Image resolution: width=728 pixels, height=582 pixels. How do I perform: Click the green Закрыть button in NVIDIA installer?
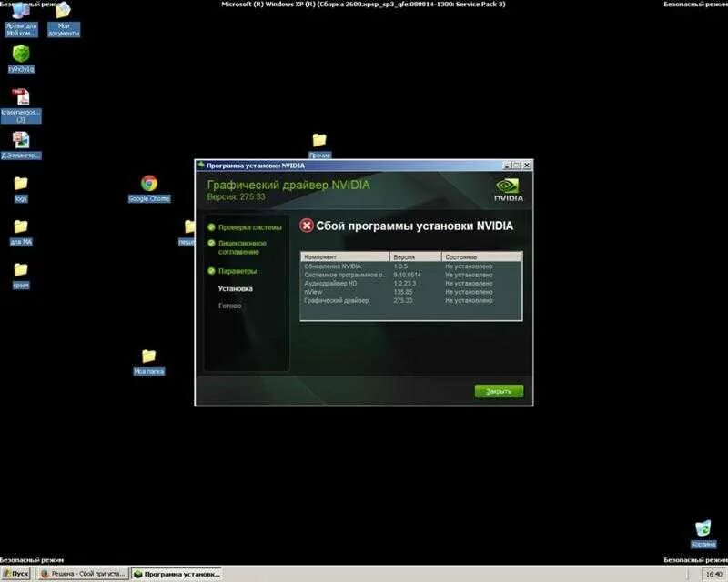[499, 391]
